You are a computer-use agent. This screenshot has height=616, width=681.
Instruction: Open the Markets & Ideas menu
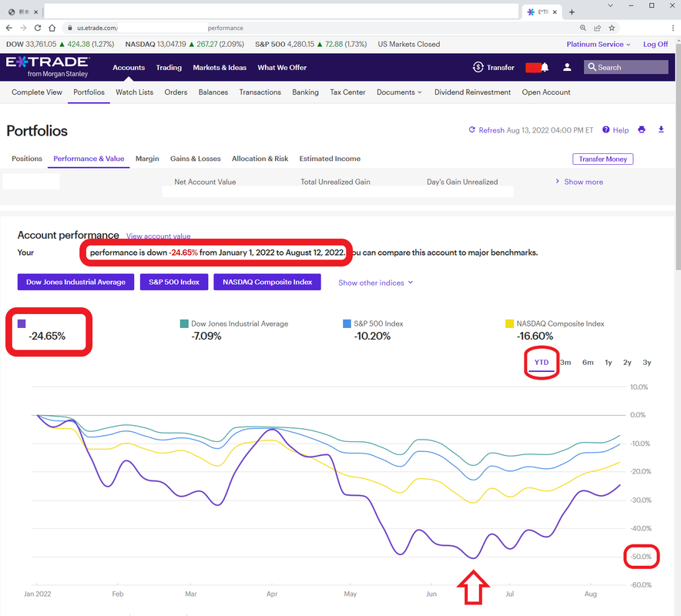pos(220,68)
